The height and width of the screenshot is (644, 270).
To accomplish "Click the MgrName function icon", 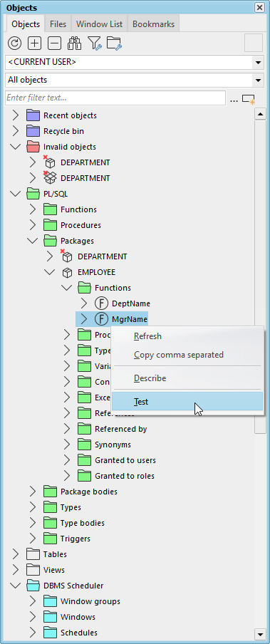I will [101, 318].
